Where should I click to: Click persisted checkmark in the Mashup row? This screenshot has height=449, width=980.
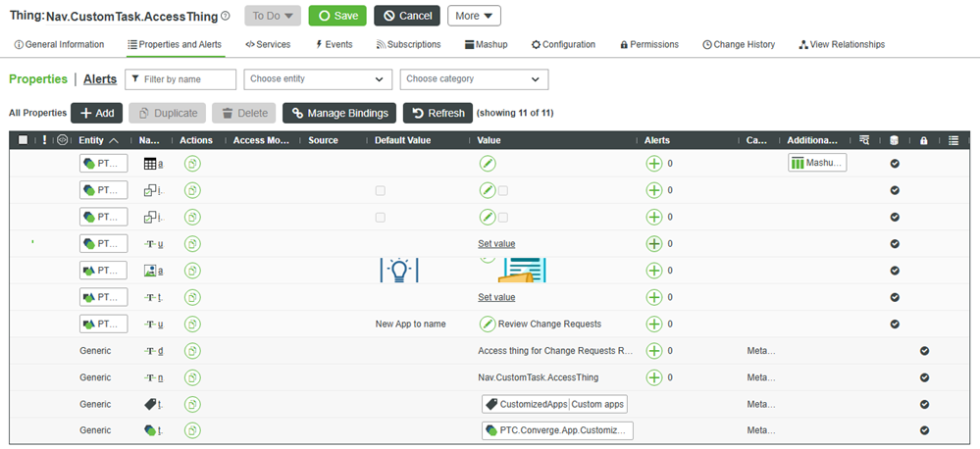(895, 164)
